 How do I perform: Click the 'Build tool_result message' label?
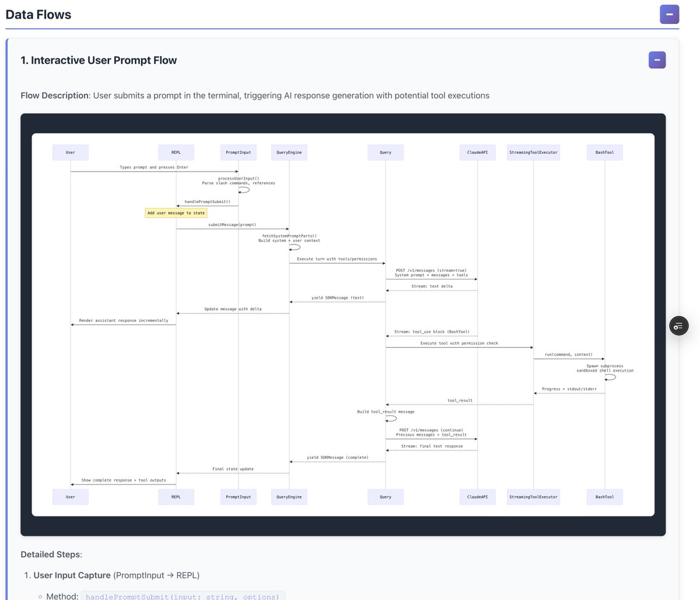pos(386,411)
